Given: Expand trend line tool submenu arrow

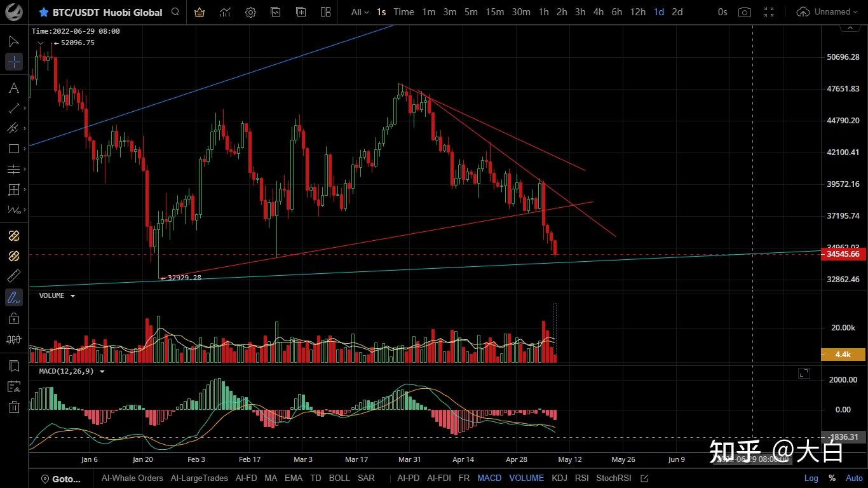Looking at the screenshot, I should coord(25,108).
